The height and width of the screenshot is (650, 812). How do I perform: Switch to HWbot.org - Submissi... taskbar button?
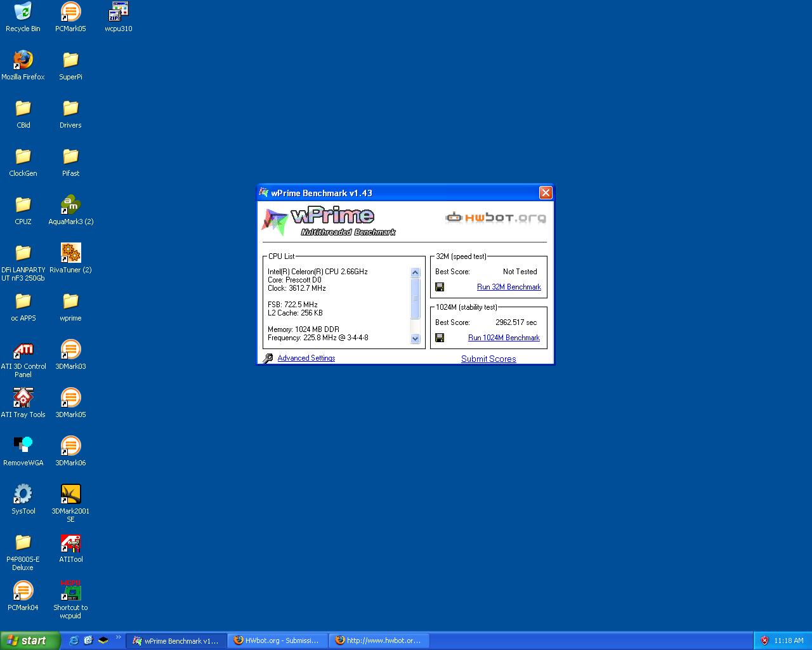pyautogui.click(x=278, y=640)
